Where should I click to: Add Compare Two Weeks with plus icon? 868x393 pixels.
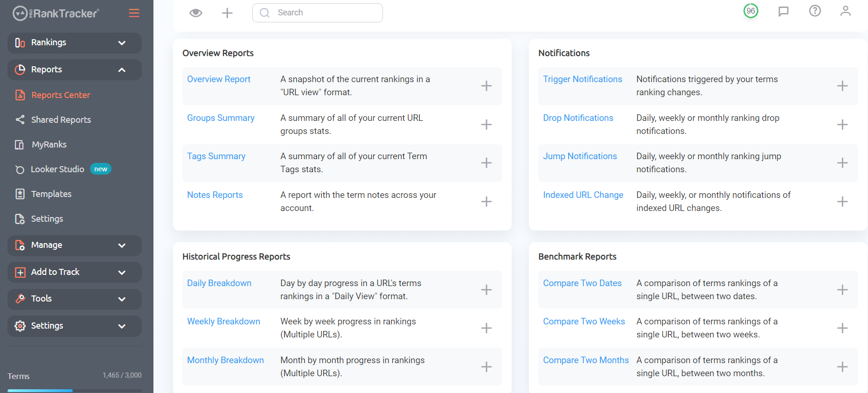coord(842,328)
